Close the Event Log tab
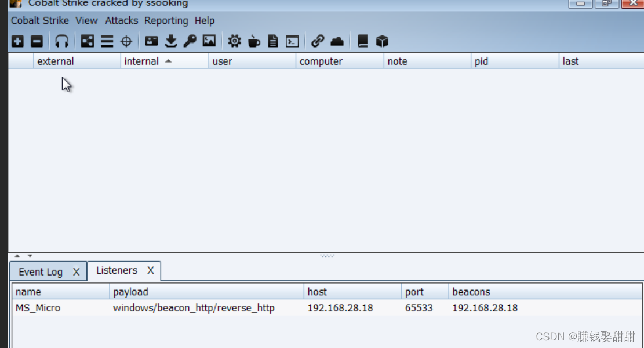644x348 pixels. click(x=76, y=271)
